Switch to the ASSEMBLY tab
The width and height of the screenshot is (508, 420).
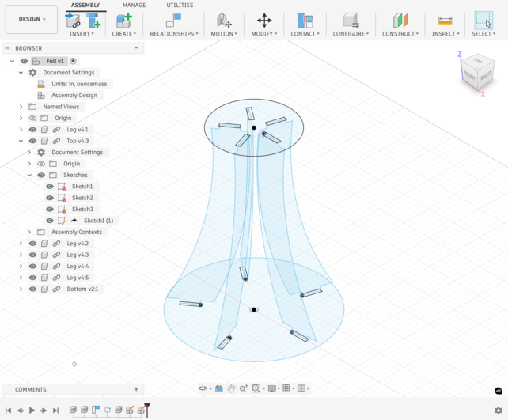point(85,6)
